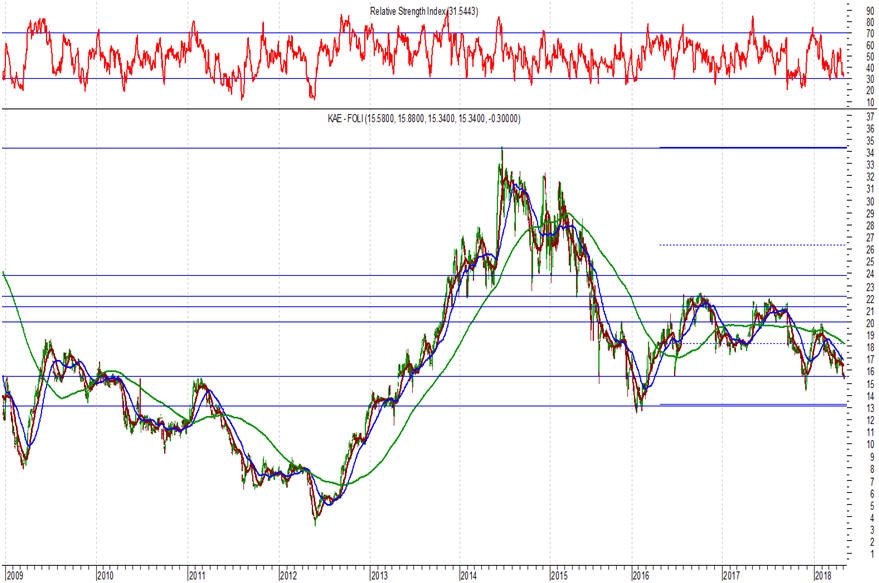The image size is (879, 583).
Task: Click the 11 value on price scale
Action: tap(870, 432)
